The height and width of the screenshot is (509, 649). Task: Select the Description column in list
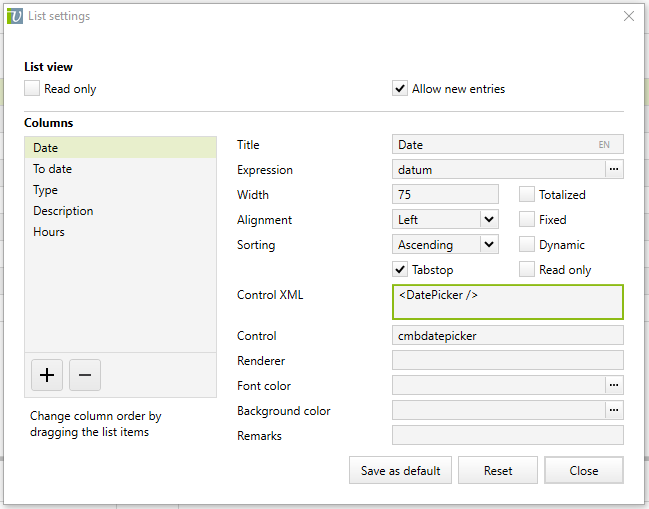[x=63, y=211]
